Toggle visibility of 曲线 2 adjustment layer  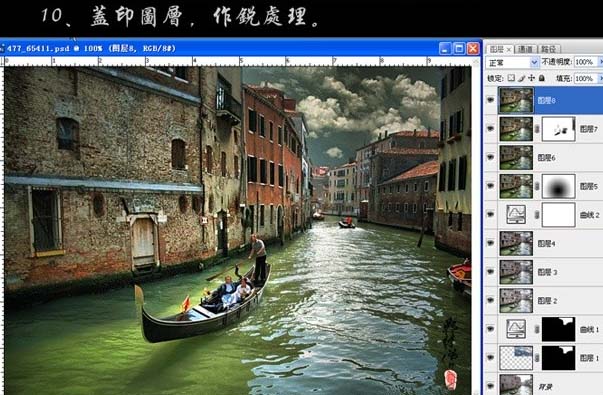click(490, 214)
